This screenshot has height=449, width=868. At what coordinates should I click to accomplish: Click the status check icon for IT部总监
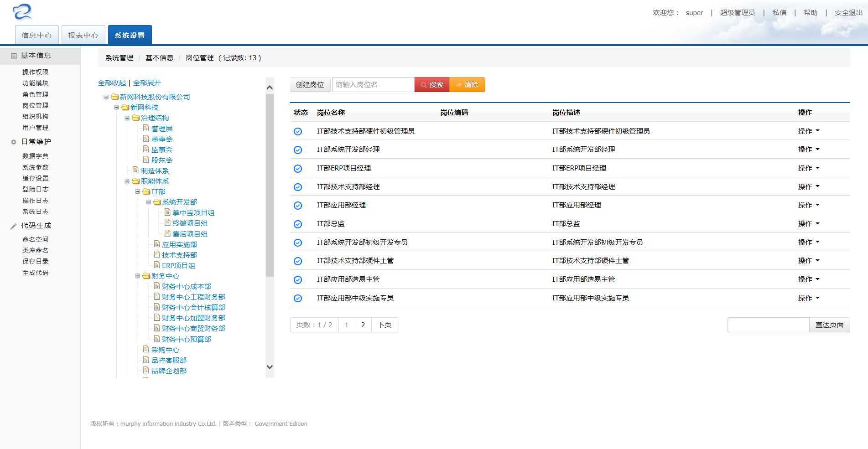[298, 224]
